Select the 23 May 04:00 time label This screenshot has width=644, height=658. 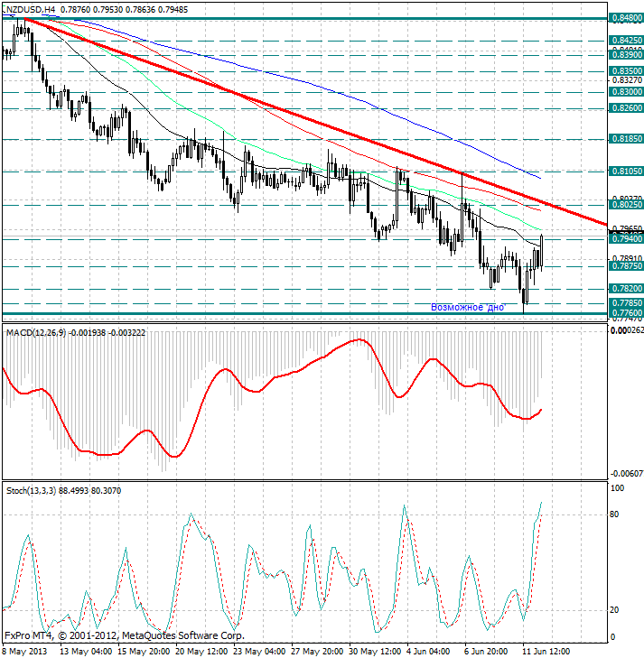click(x=259, y=652)
